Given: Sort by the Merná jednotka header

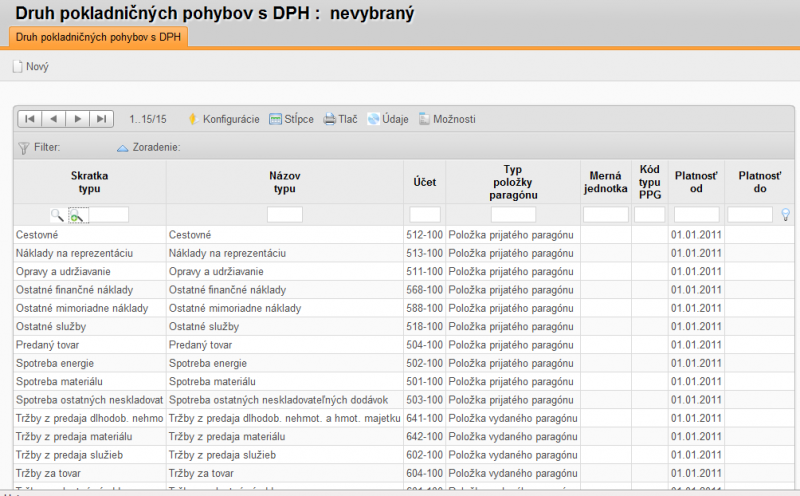Looking at the screenshot, I should [x=606, y=182].
